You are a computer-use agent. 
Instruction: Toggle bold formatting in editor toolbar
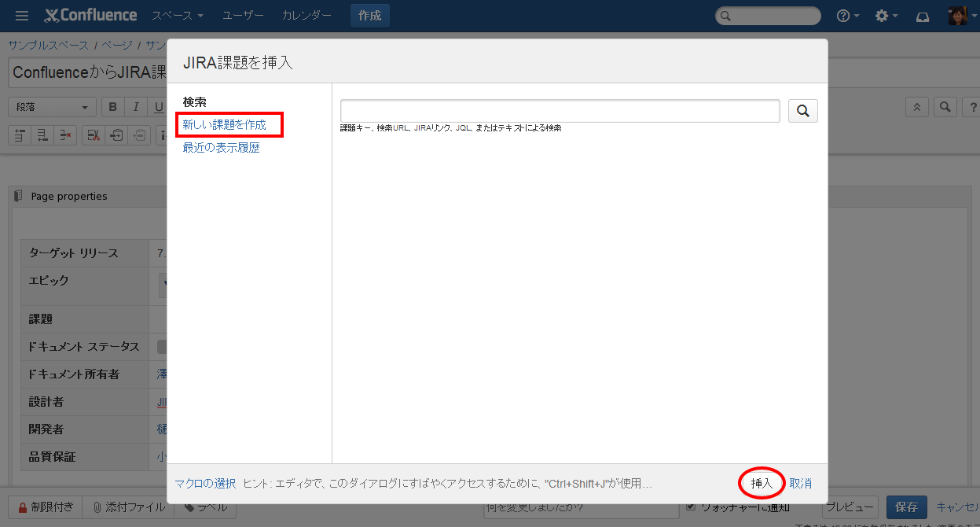coord(113,107)
